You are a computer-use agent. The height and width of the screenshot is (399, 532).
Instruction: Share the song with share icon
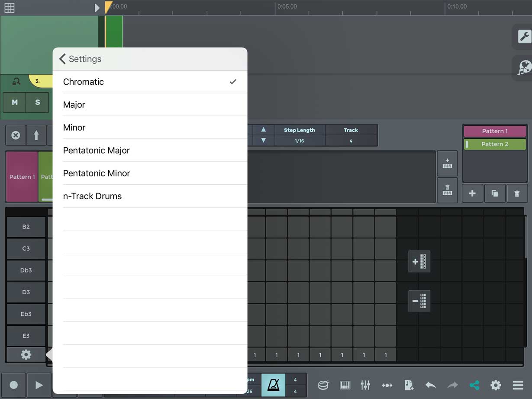pos(474,385)
